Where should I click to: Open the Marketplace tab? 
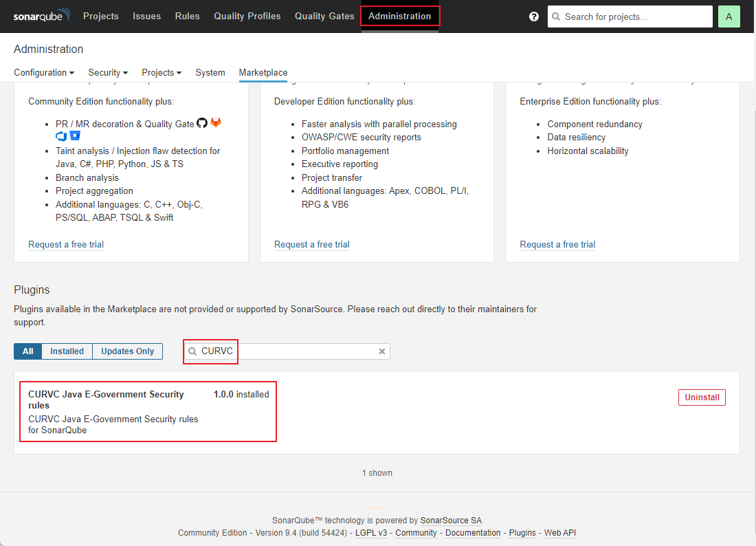pyautogui.click(x=263, y=72)
